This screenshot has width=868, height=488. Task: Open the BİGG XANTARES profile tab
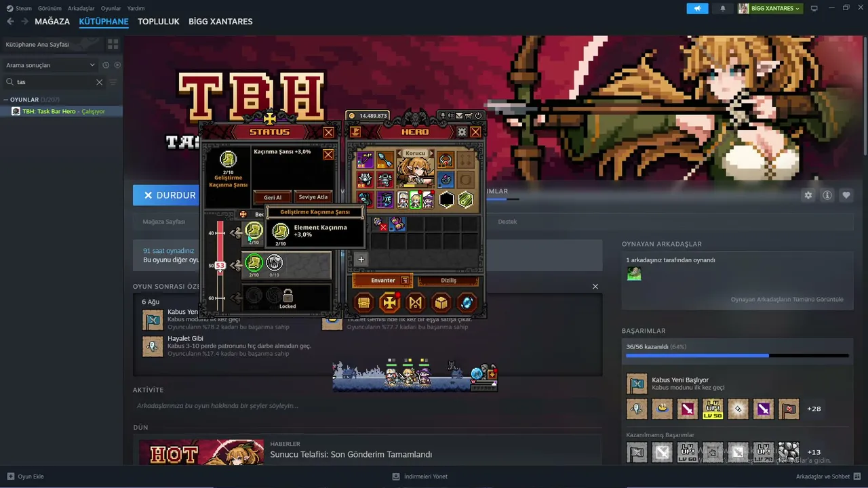pos(220,22)
